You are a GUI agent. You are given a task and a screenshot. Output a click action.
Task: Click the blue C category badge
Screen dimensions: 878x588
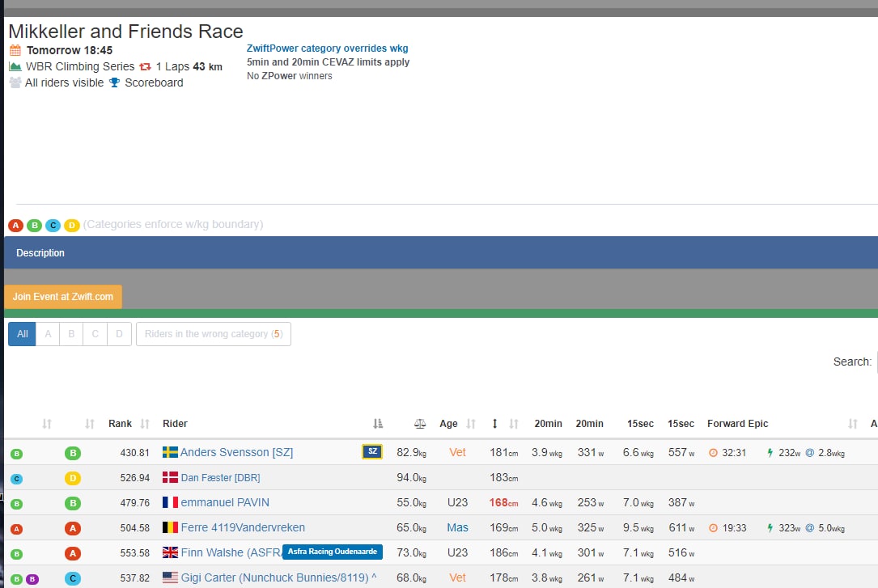[53, 225]
